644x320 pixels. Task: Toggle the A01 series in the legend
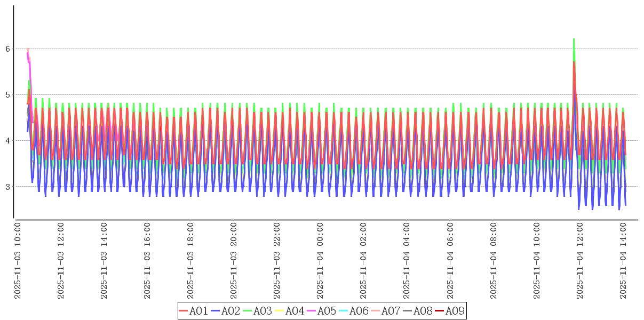(x=193, y=311)
